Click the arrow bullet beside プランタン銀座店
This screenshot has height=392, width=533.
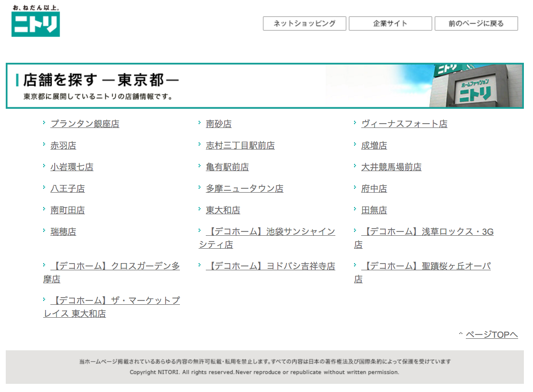pos(44,123)
